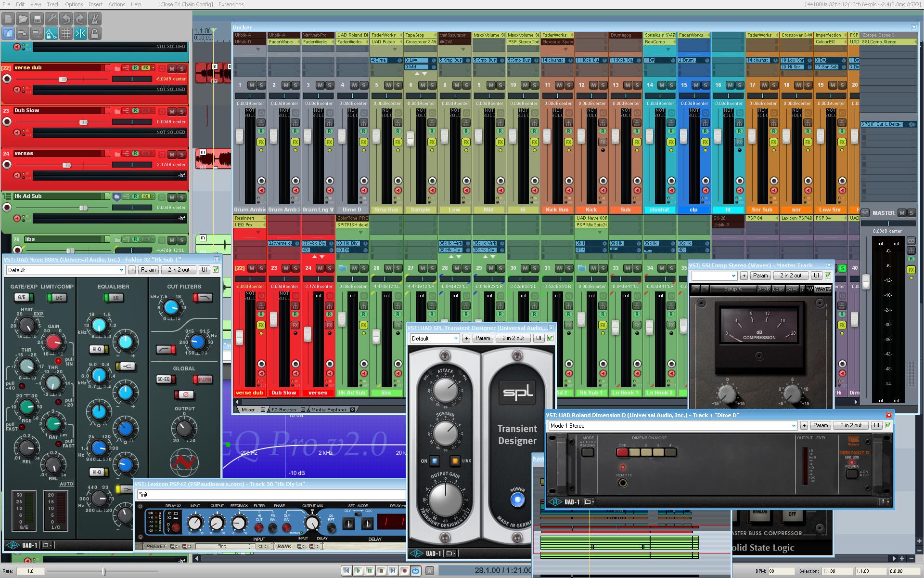Mute the master track in mixer
The height and width of the screenshot is (578, 924).
pos(902,213)
